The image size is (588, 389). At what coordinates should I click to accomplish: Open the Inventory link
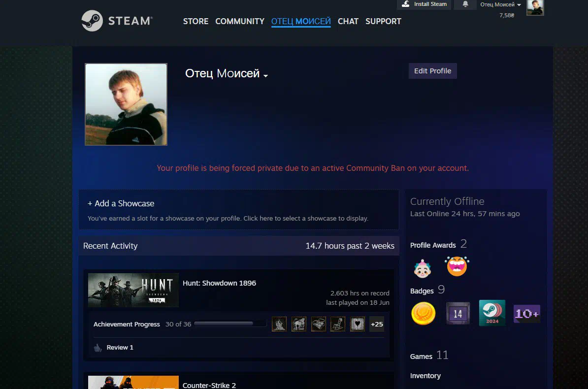pos(425,376)
